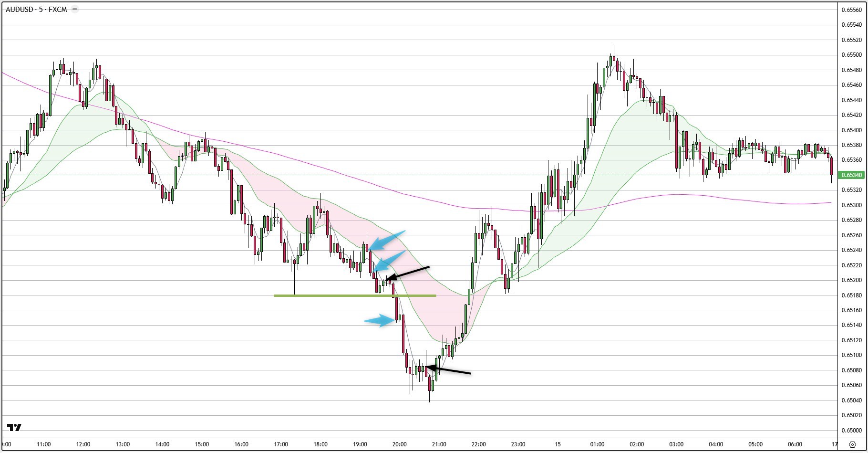Click the 12:00 label on time axis
This screenshot has width=868, height=453.
point(83,444)
